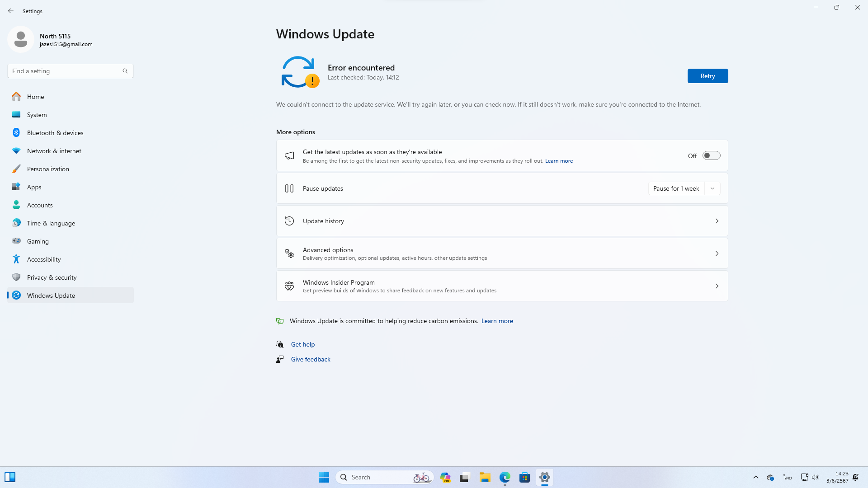This screenshot has width=868, height=488.
Task: Click the OneDrive cloud tray icon
Action: coord(770,477)
